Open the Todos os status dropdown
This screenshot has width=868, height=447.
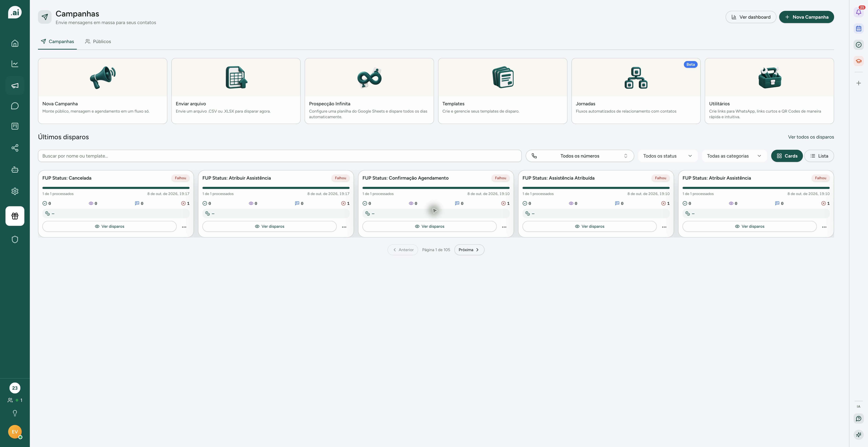(667, 156)
